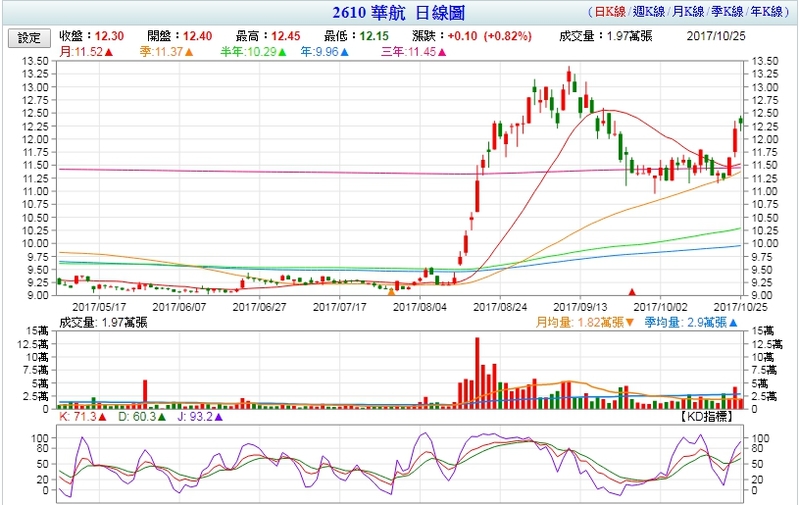
Task: Click the 2610 華航 日線圖 title
Action: pyautogui.click(x=399, y=13)
